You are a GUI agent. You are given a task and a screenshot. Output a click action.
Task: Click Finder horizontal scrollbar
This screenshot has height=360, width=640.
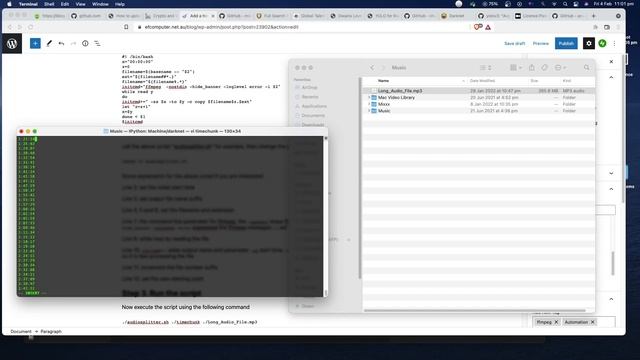[x=475, y=311]
